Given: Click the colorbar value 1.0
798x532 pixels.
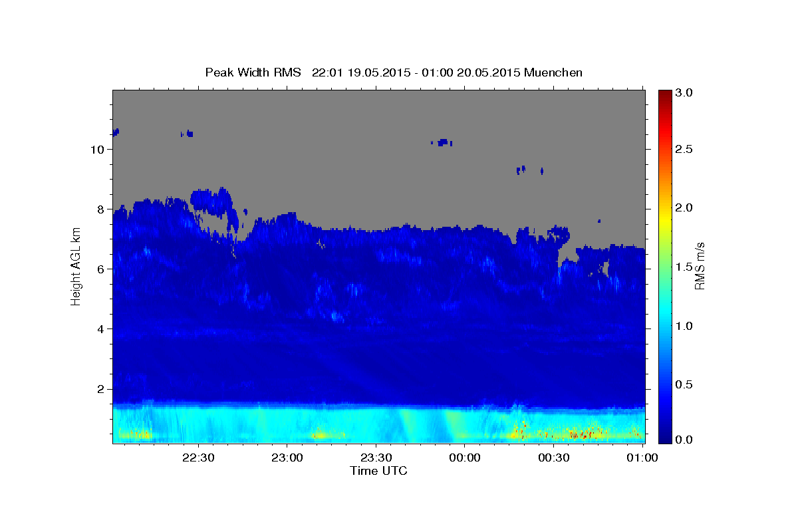Looking at the screenshot, I should [685, 326].
